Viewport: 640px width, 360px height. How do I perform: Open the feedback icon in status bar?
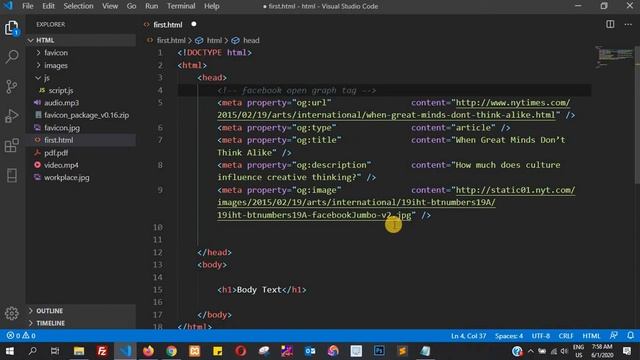point(613,336)
